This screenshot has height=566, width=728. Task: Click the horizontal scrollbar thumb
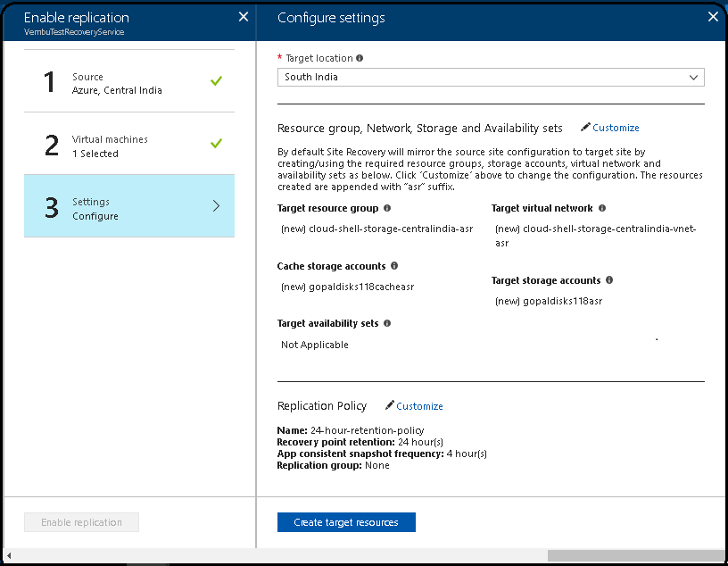[x=636, y=555]
